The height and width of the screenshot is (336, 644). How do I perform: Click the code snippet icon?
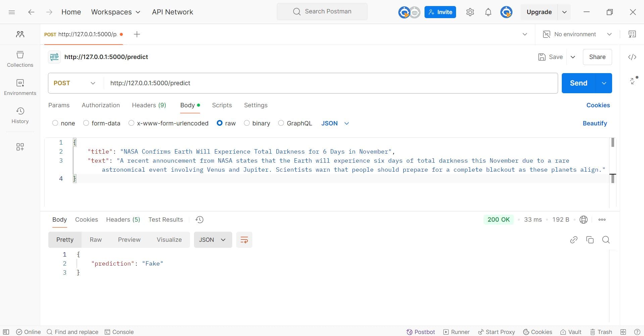pos(632,57)
